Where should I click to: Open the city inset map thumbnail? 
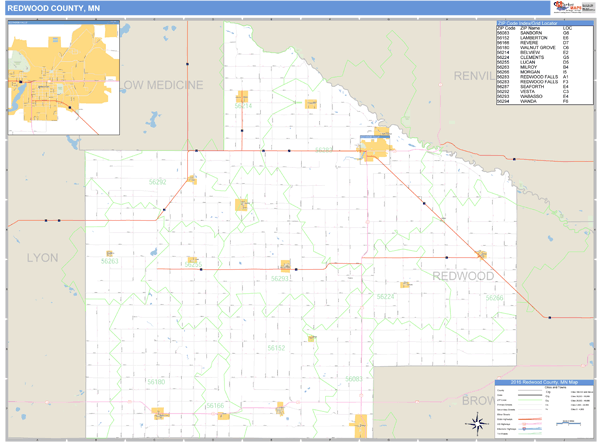(63, 78)
